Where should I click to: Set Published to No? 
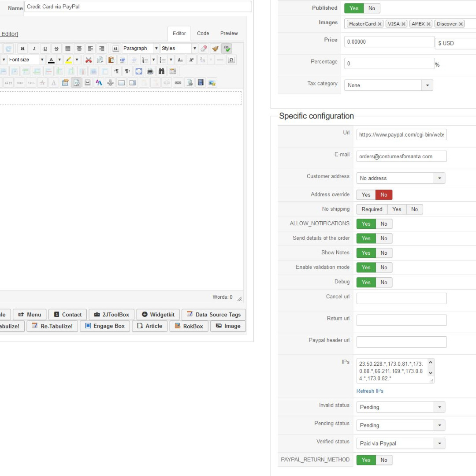point(372,8)
